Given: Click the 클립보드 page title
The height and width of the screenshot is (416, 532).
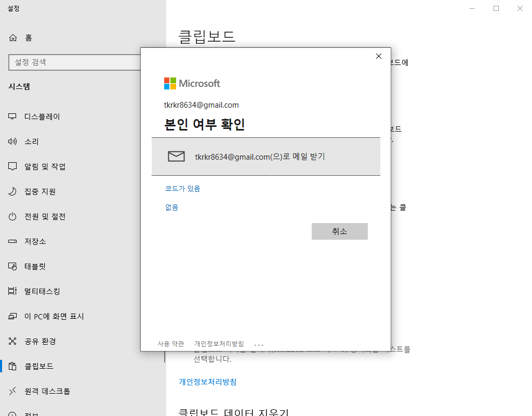Looking at the screenshot, I should (x=207, y=36).
